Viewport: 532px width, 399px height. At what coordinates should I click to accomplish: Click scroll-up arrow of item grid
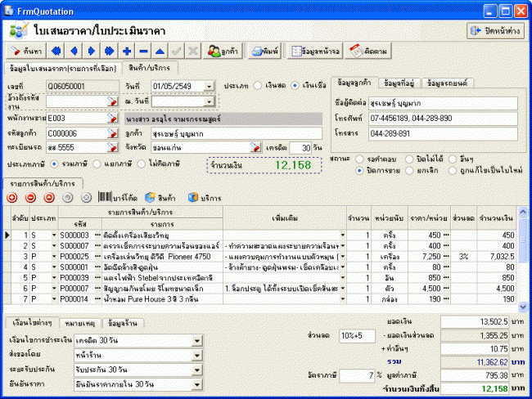(x=523, y=213)
